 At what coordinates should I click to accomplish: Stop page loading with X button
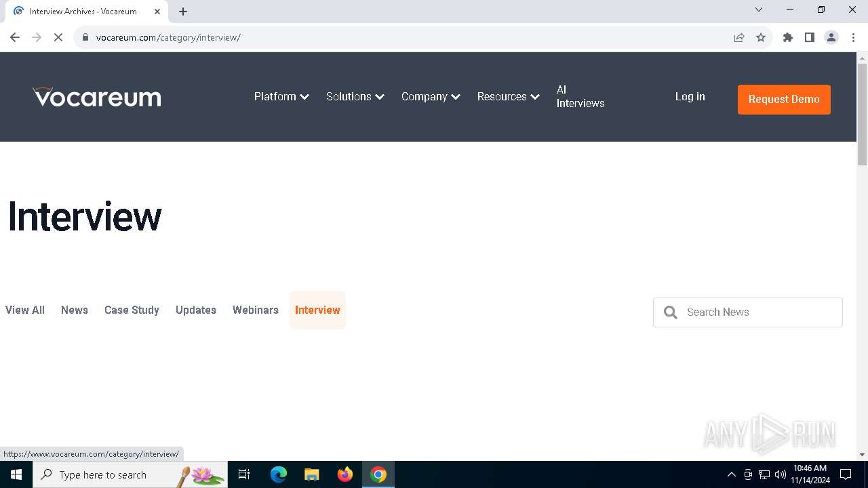[x=58, y=37]
